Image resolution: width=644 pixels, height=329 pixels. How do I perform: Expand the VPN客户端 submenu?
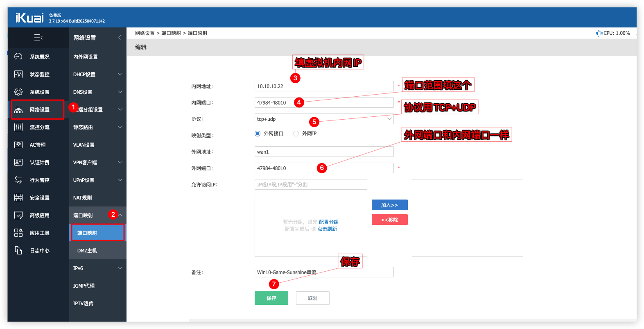point(120,162)
